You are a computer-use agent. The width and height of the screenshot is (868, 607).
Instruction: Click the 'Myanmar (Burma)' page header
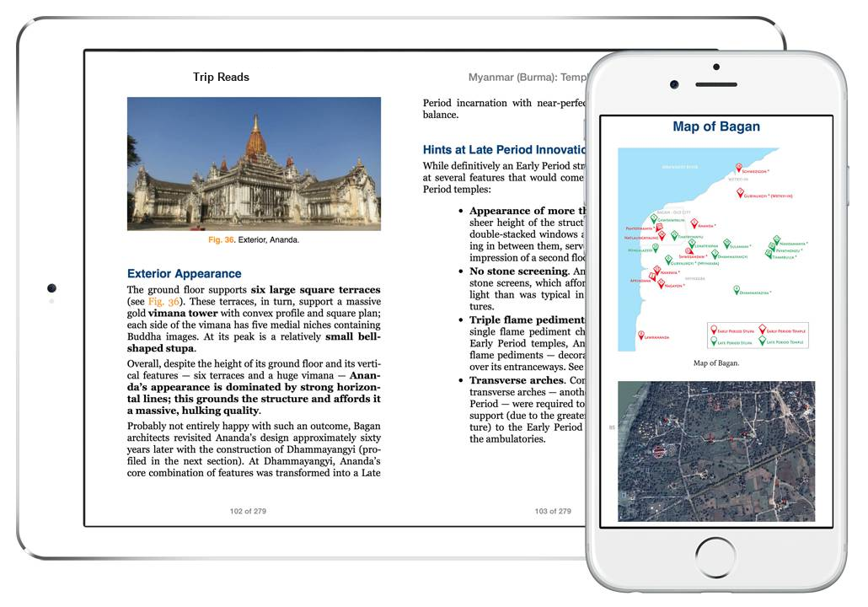[526, 77]
